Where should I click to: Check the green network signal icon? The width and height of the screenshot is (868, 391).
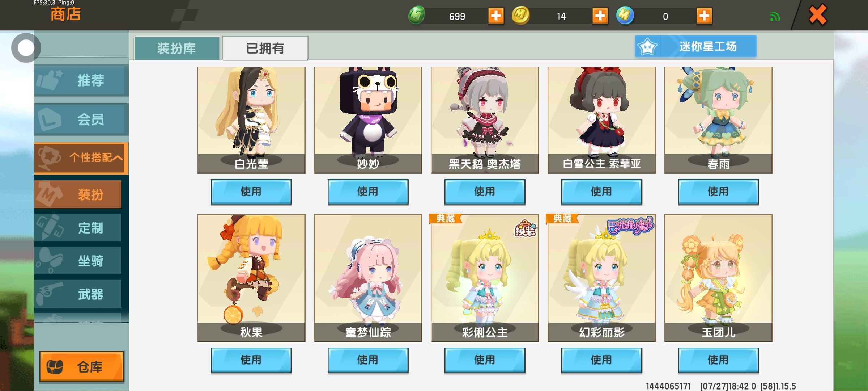coord(775,16)
